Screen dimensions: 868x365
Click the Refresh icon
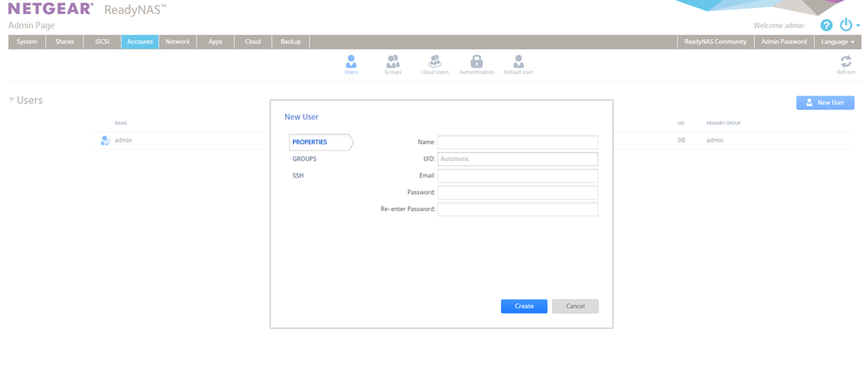[845, 62]
